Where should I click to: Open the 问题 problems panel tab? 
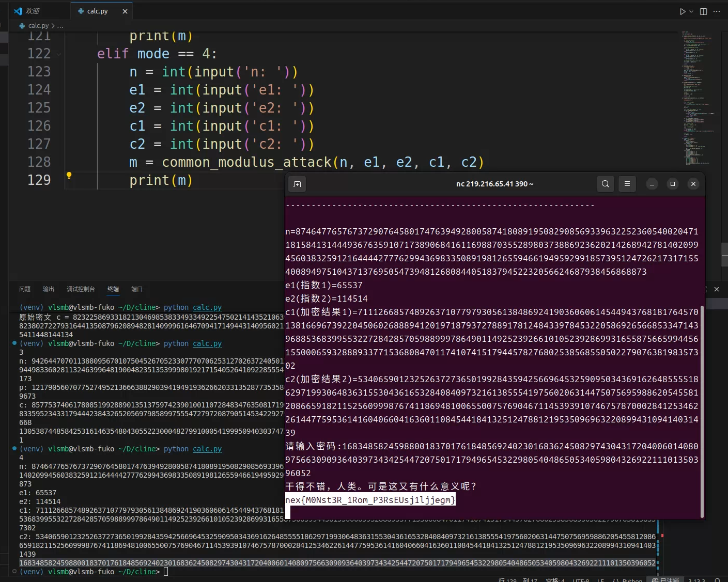[x=25, y=289]
